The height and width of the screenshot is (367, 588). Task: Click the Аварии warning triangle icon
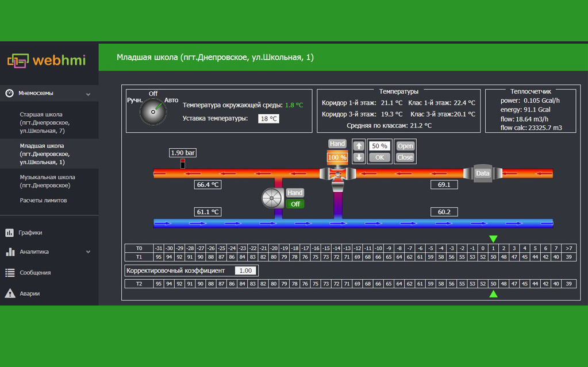10,293
